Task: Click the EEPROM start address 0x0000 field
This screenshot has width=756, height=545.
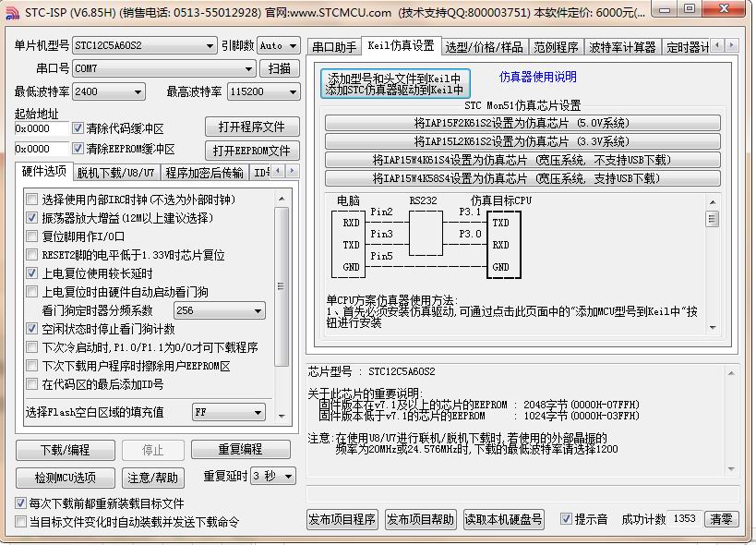Action: point(41,149)
